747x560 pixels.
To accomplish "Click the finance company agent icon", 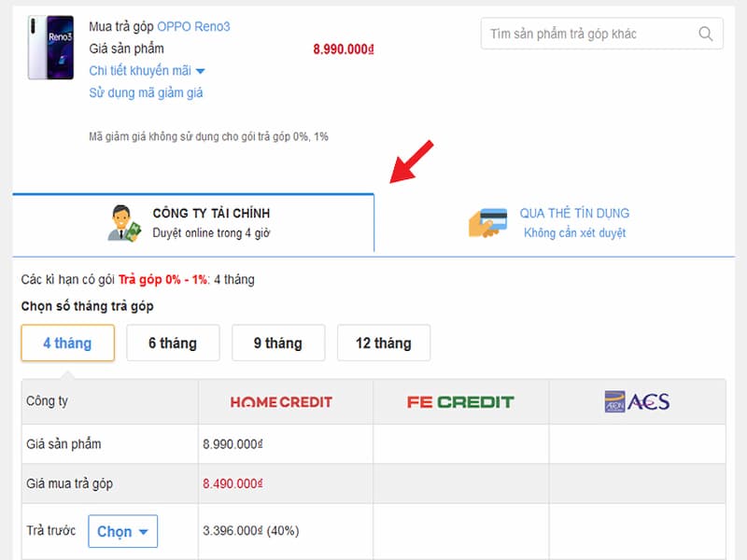I will (123, 222).
